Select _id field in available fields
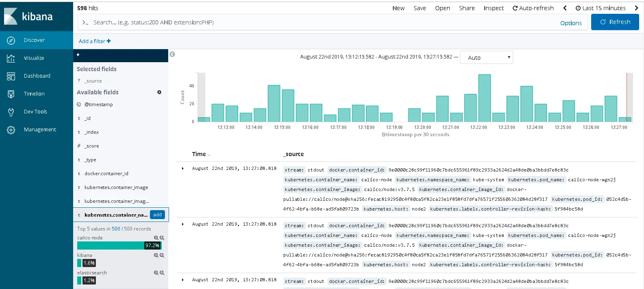 point(87,118)
